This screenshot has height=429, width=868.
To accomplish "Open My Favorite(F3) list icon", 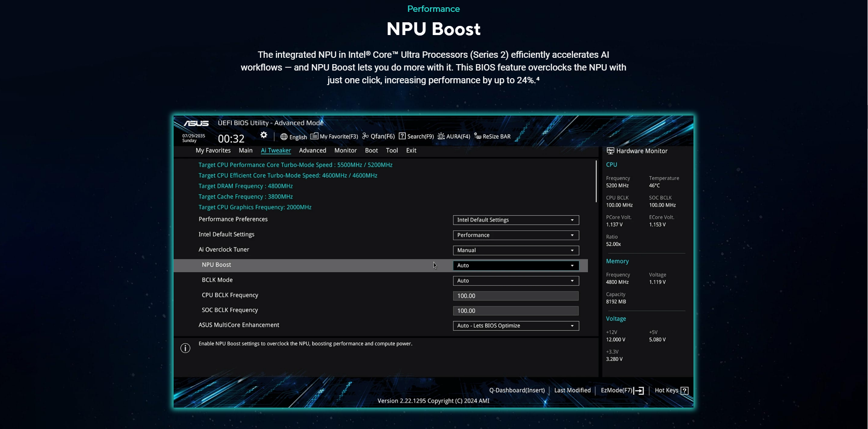I will (314, 136).
